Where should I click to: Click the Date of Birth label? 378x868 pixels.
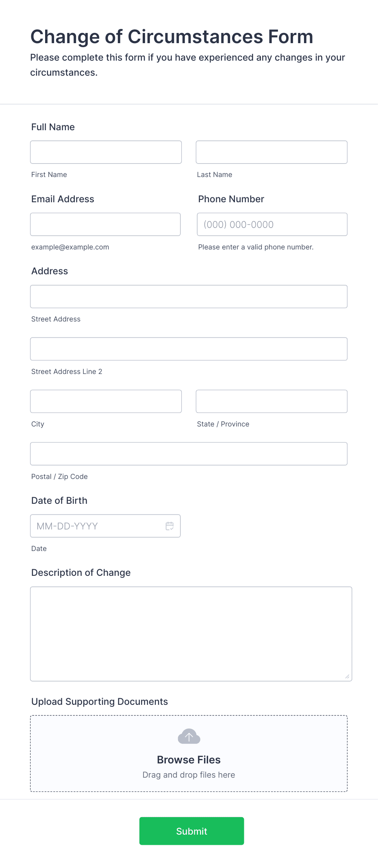(59, 500)
